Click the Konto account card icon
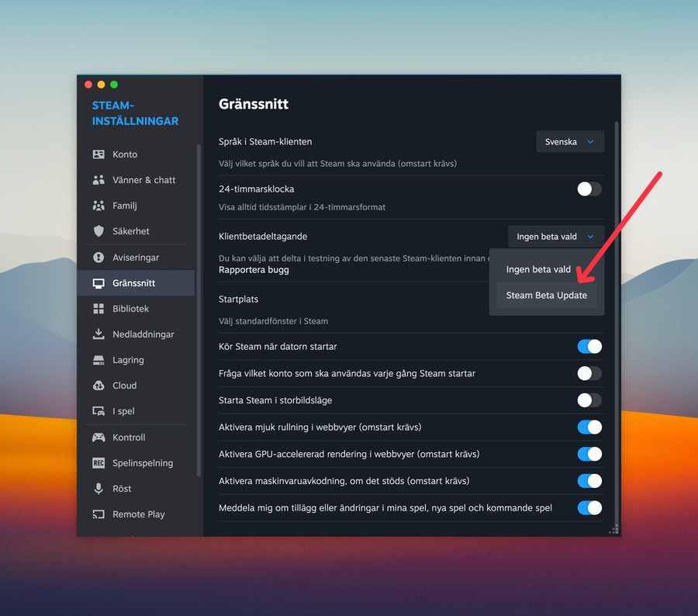Viewport: 698px width, 616px height. (98, 154)
